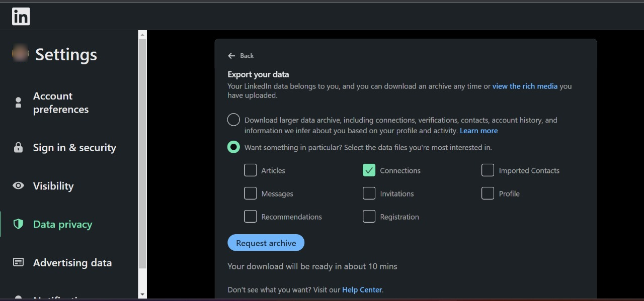The height and width of the screenshot is (301, 644).
Task: Follow the 'view the rich media' link
Action: pos(525,86)
